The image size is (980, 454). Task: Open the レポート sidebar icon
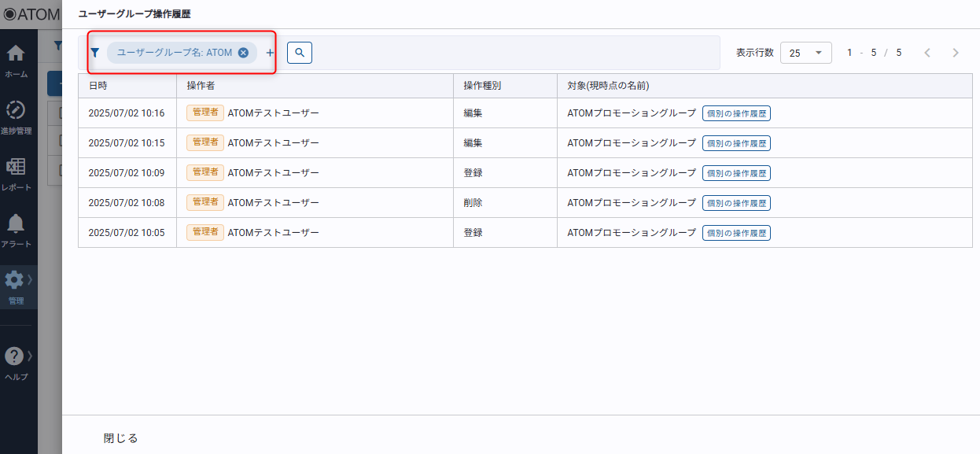click(x=16, y=174)
